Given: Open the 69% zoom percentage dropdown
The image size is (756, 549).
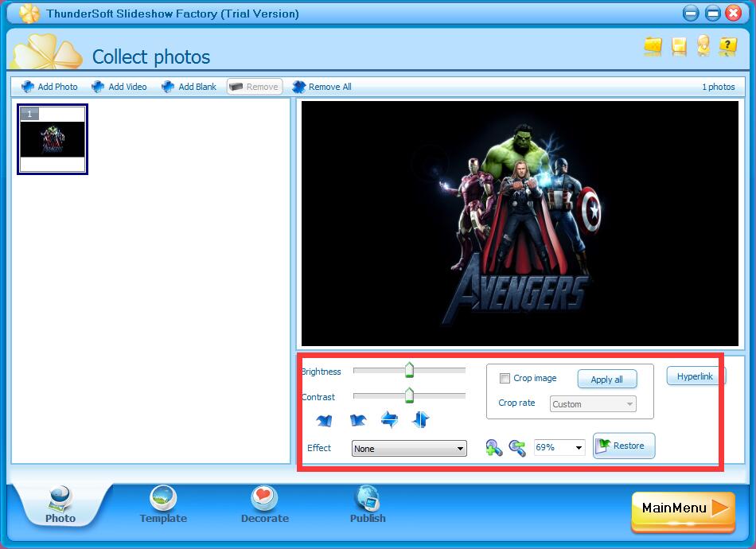Looking at the screenshot, I should click(559, 447).
